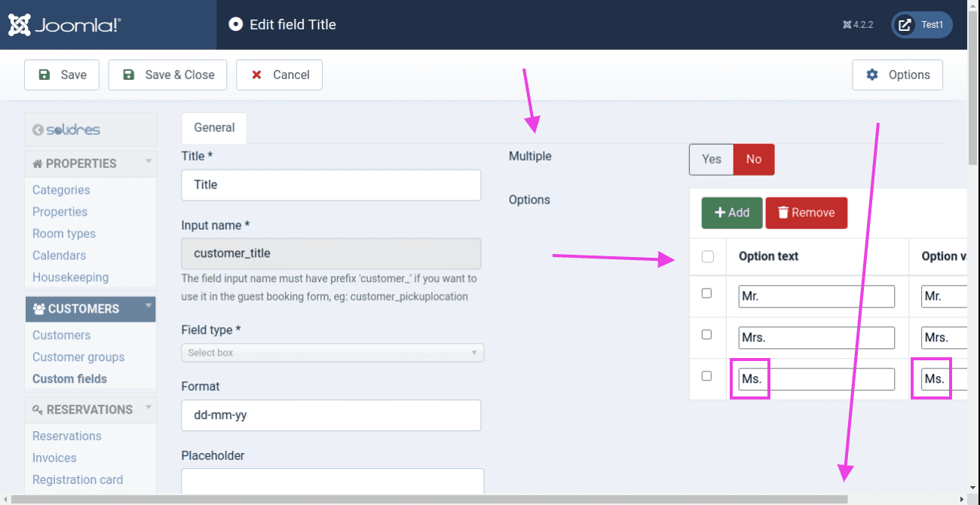Switch to the General tab
The height and width of the screenshot is (505, 980).
coord(214,127)
